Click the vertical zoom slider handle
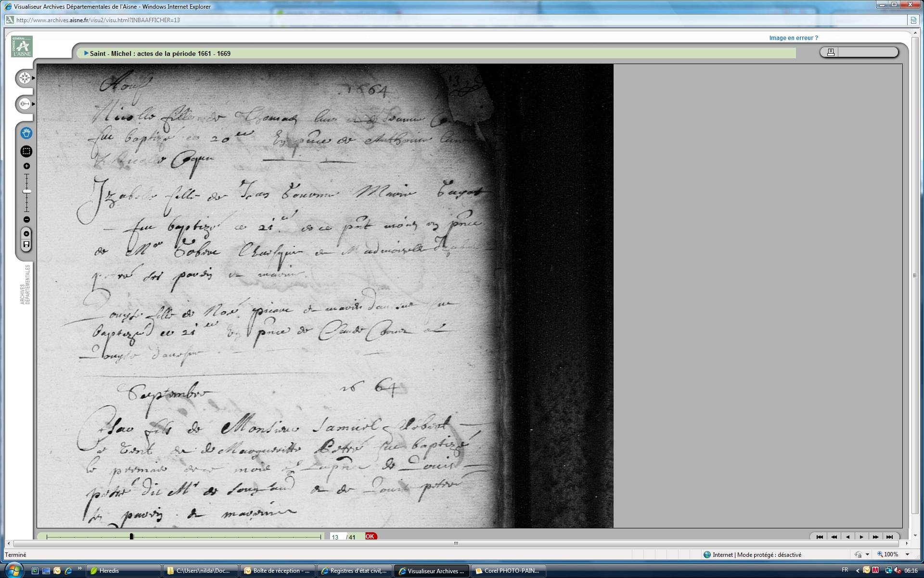Screen dimensions: 924x578 [x=27, y=192]
